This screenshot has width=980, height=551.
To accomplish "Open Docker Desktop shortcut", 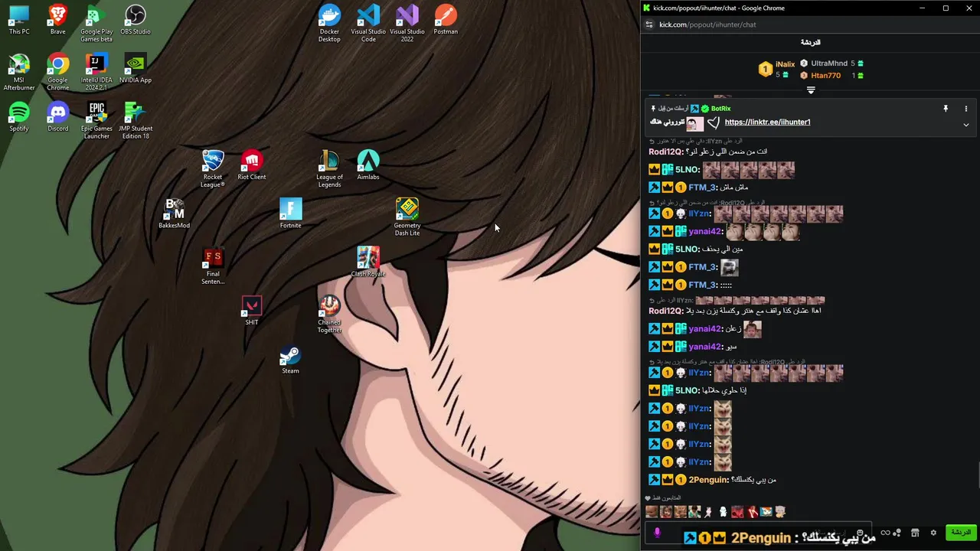I will [x=329, y=24].
